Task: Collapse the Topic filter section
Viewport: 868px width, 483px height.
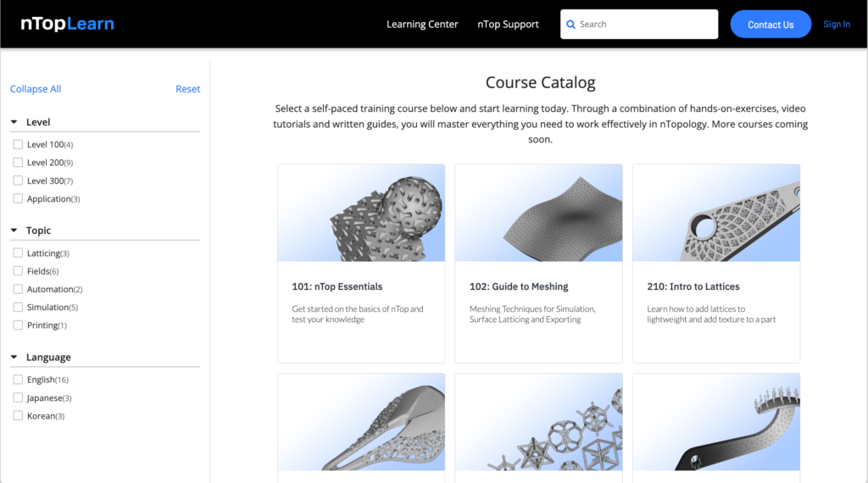Action: coord(14,230)
